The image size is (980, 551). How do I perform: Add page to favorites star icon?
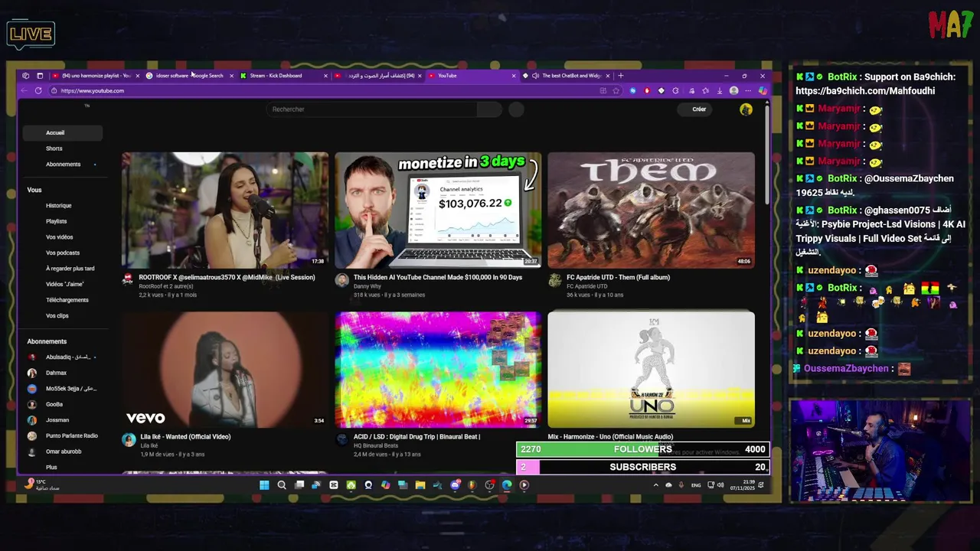pyautogui.click(x=616, y=90)
